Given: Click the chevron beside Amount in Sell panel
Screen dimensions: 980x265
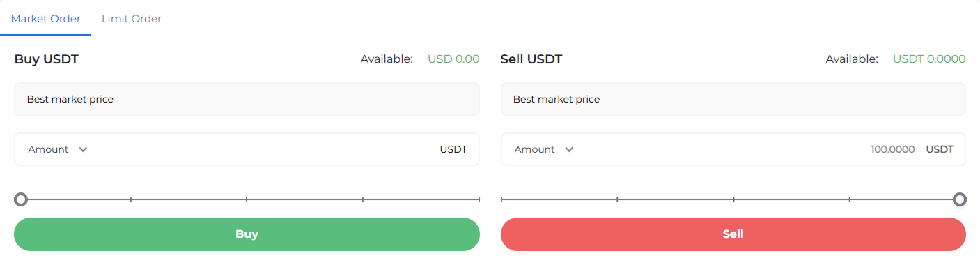Looking at the screenshot, I should [x=570, y=149].
